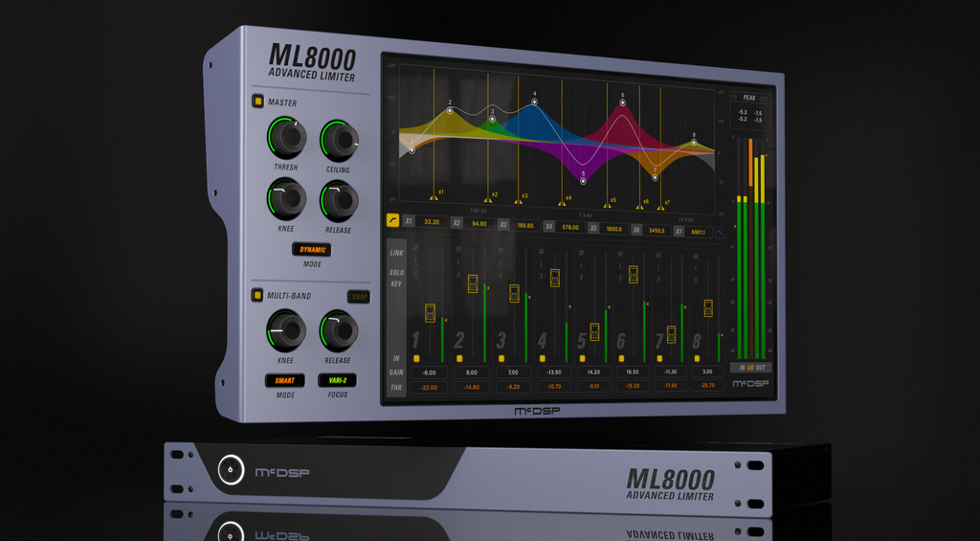Toggle the Multi-Band section enable button
The height and width of the screenshot is (541, 980).
(x=256, y=295)
